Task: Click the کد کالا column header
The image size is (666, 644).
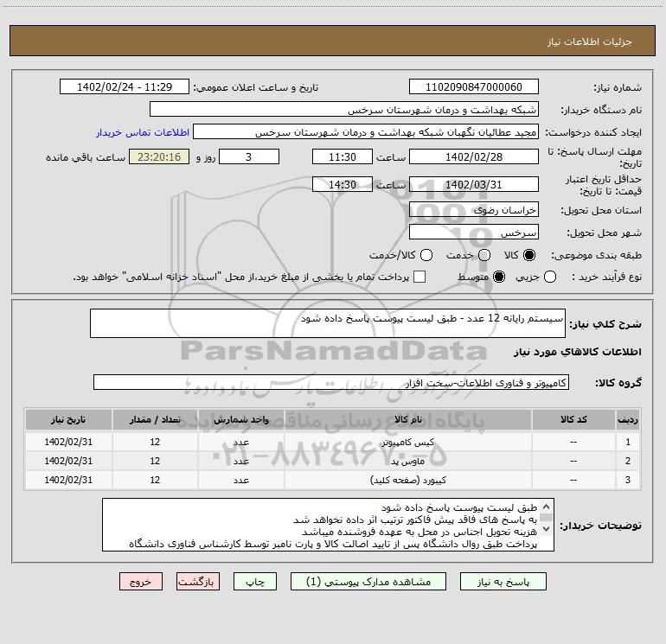Action: click(x=573, y=419)
